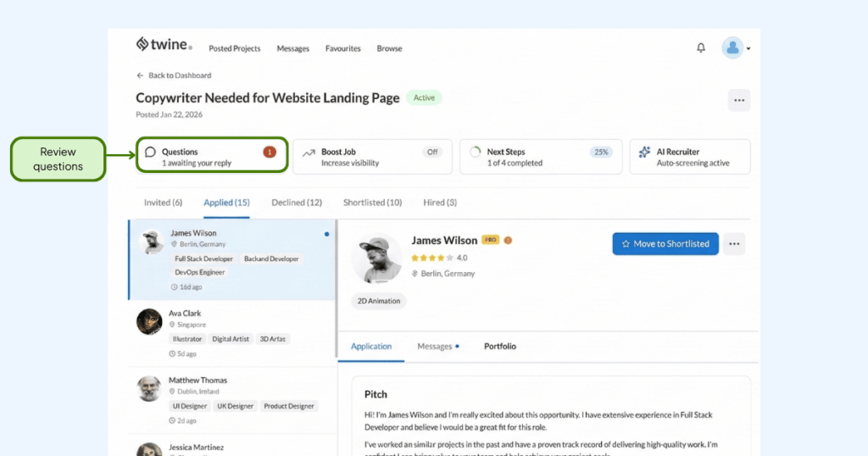Viewport: 868px width, 456px height.
Task: Open the Messages tab in candidate panel
Action: (x=435, y=347)
